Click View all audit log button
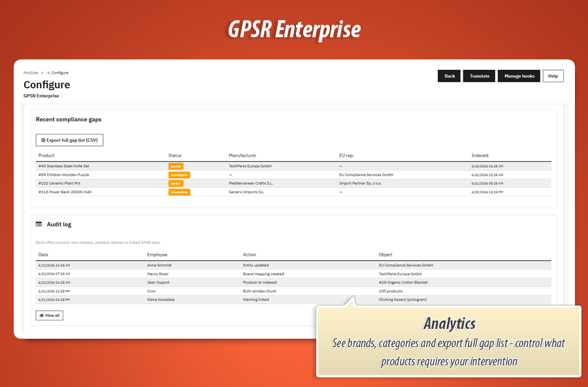 pos(50,315)
